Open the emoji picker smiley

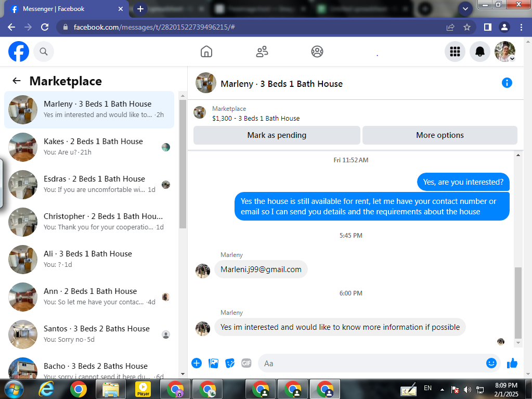(x=491, y=364)
